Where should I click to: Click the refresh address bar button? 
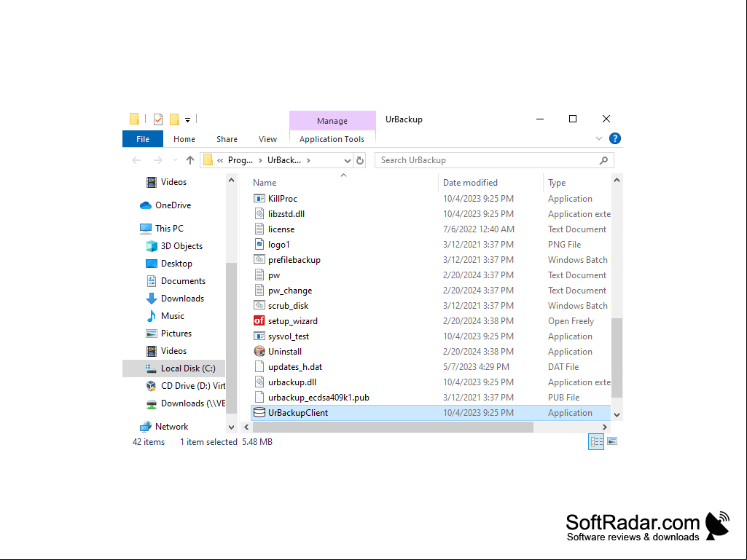(360, 160)
